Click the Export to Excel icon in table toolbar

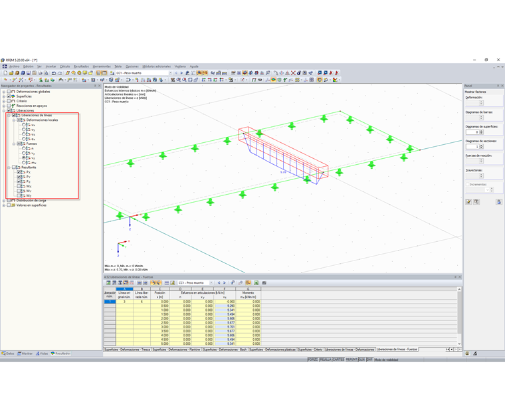tap(256, 283)
